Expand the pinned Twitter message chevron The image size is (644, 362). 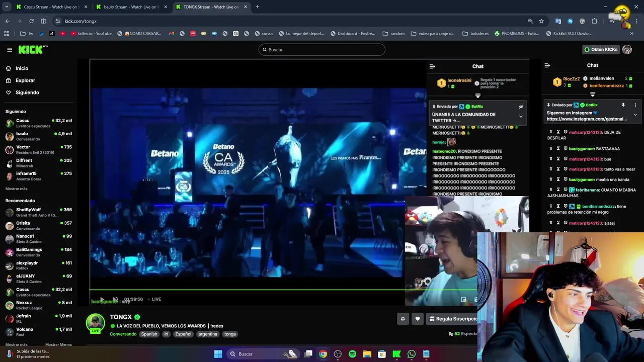tap(521, 116)
